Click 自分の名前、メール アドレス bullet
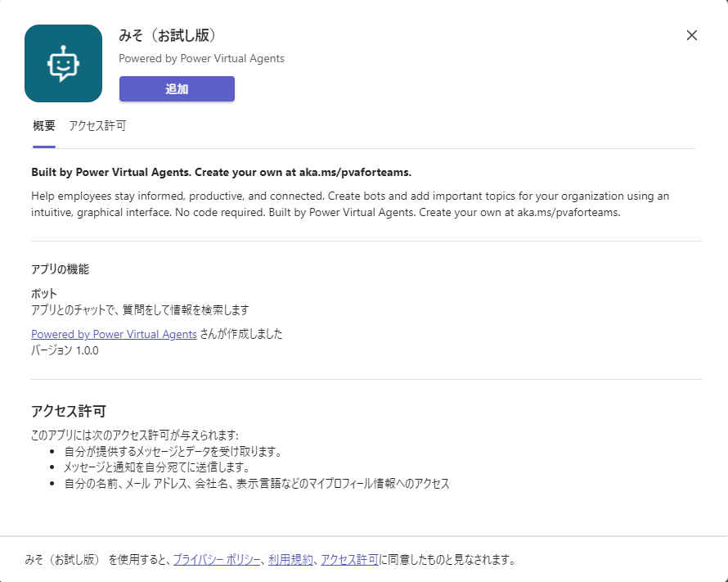The width and height of the screenshot is (728, 582). 257,484
